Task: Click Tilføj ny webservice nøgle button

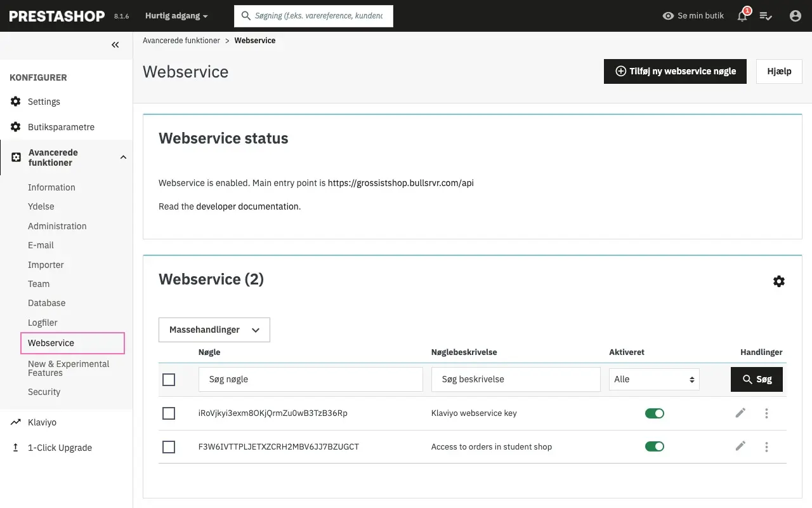Action: (x=674, y=71)
